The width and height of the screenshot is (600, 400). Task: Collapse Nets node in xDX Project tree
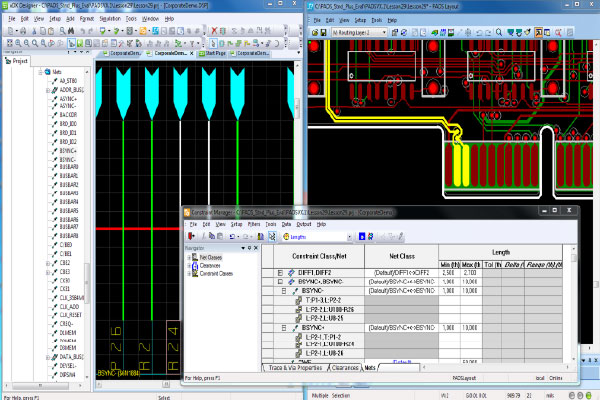point(40,72)
